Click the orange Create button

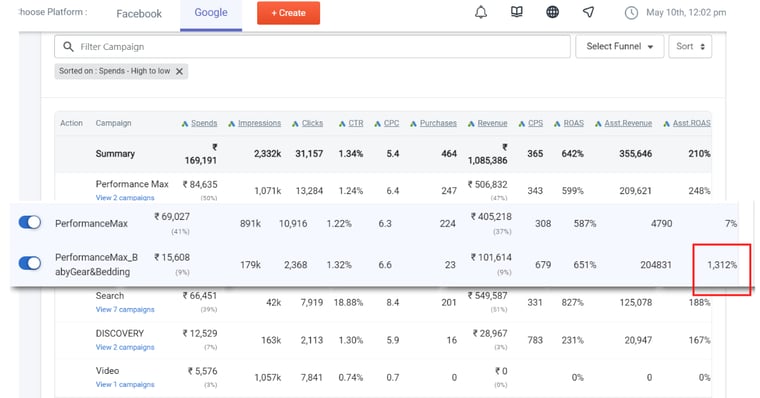[x=288, y=13]
